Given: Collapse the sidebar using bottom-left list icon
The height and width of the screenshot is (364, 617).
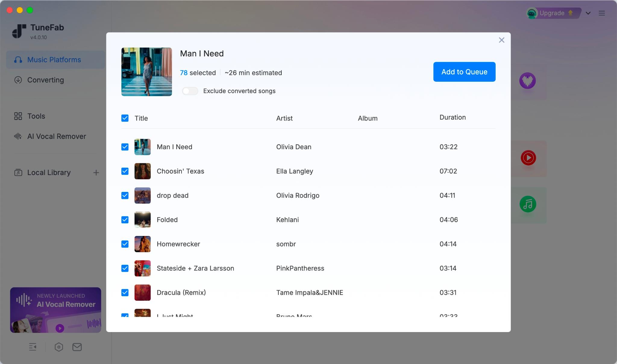Looking at the screenshot, I should (33, 347).
